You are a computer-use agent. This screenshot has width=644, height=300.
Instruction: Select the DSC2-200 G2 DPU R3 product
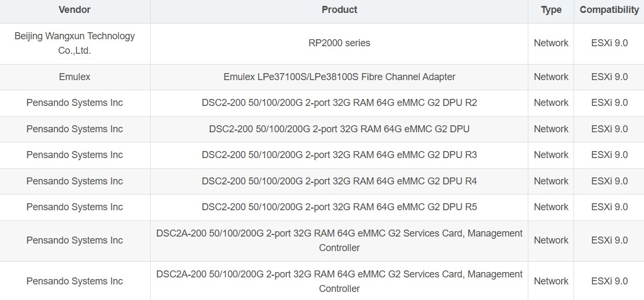[339, 155]
